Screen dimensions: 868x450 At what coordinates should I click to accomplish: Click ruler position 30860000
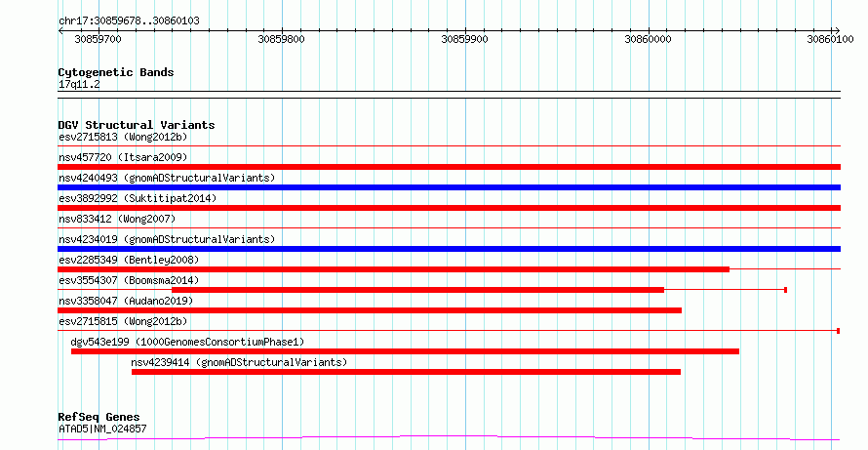coord(648,39)
